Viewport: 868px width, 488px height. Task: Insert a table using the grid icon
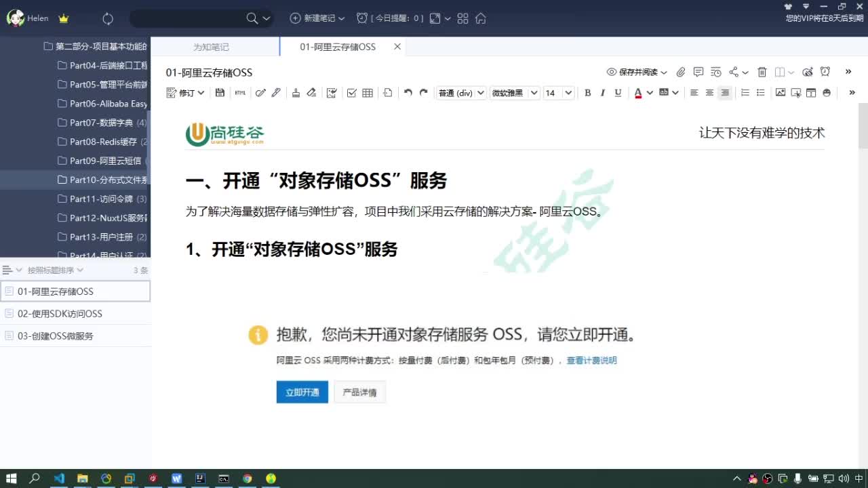tap(368, 93)
